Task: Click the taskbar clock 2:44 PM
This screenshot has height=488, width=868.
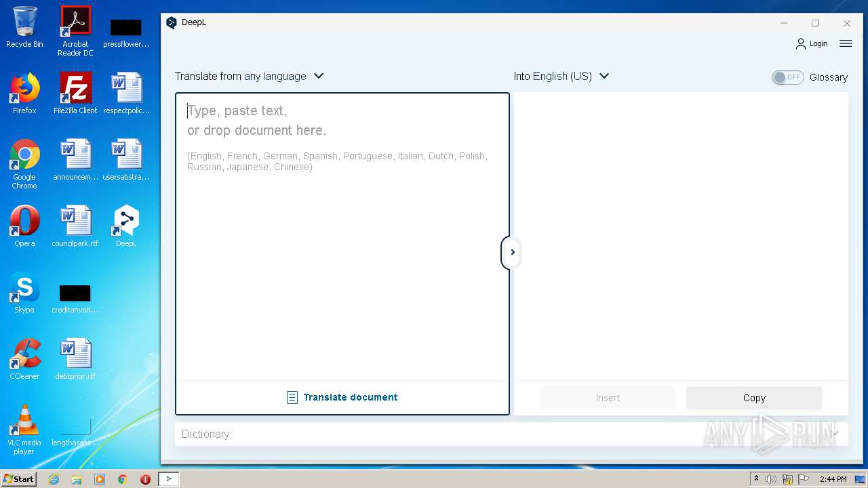Action: [833, 479]
